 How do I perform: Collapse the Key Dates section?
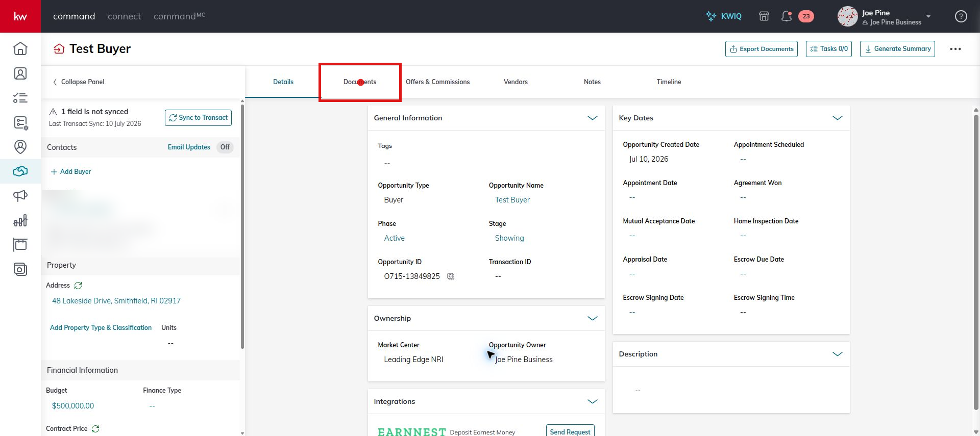[x=837, y=118]
